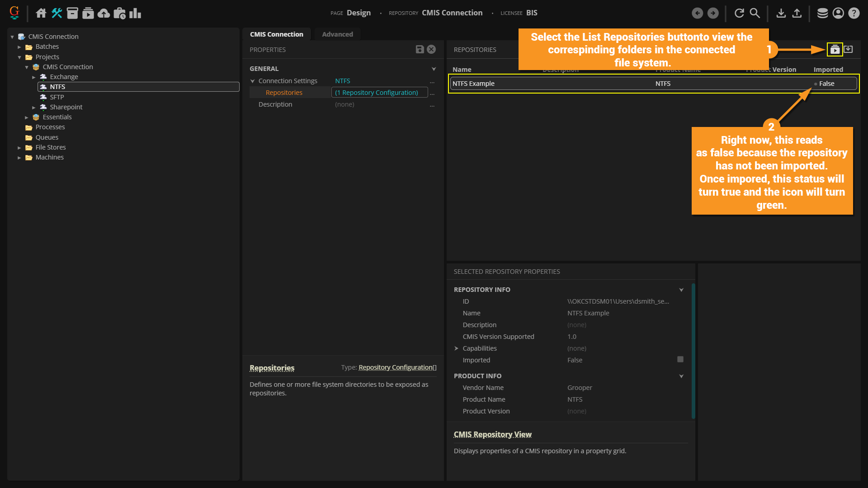Open the Stats bar chart icon
This screenshot has height=488, width=868.
(135, 13)
